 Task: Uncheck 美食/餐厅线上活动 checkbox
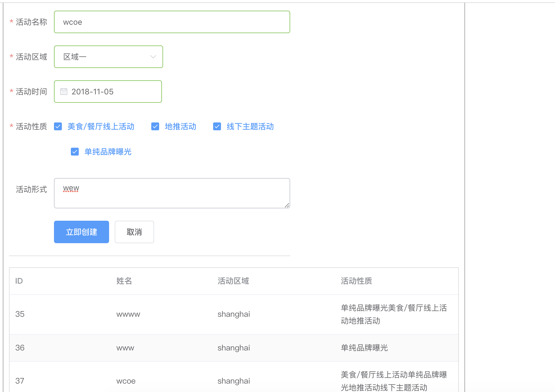[x=58, y=127]
